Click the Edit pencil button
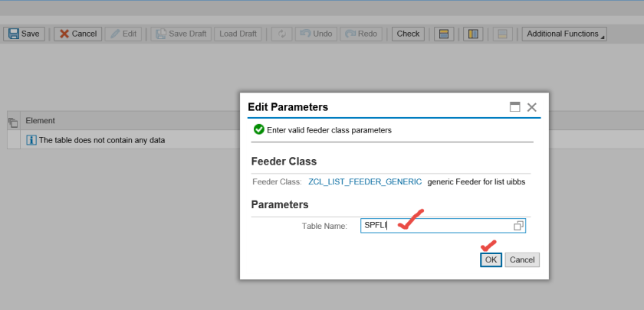The height and width of the screenshot is (310, 644). tap(123, 34)
